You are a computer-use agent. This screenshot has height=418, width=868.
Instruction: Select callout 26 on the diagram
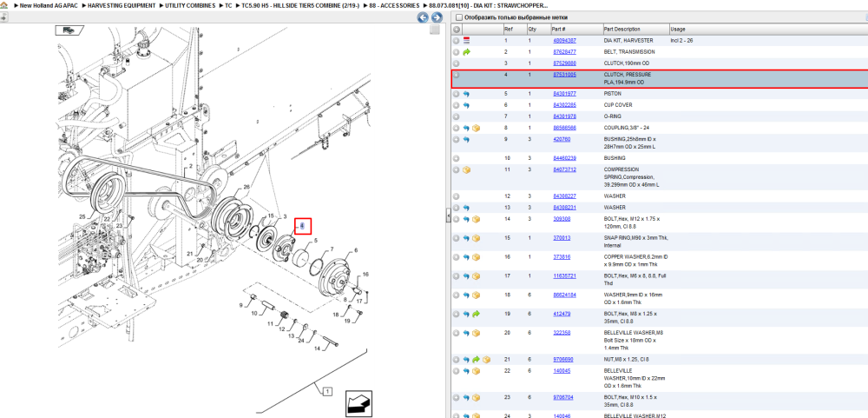[247, 186]
